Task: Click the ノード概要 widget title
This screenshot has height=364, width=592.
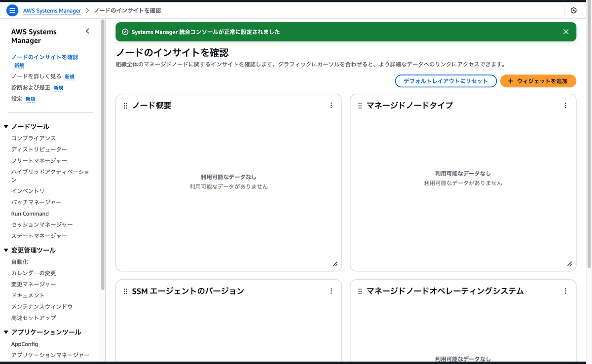Action: (151, 106)
